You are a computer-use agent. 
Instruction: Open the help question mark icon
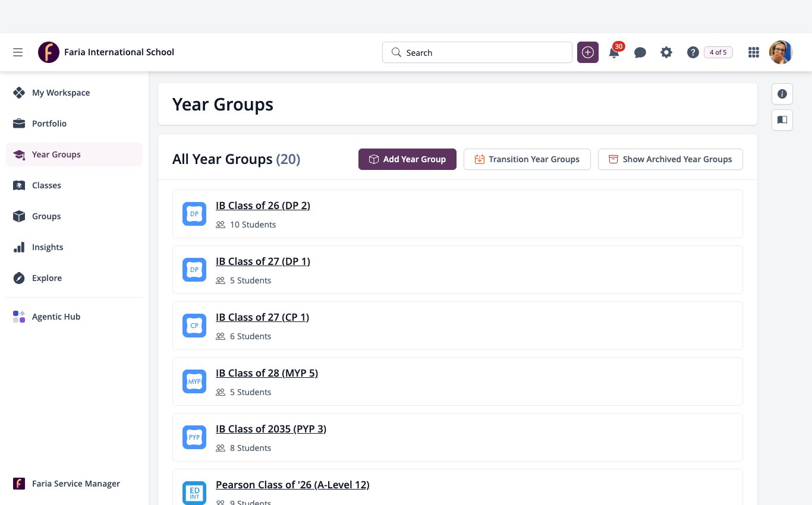(x=693, y=52)
